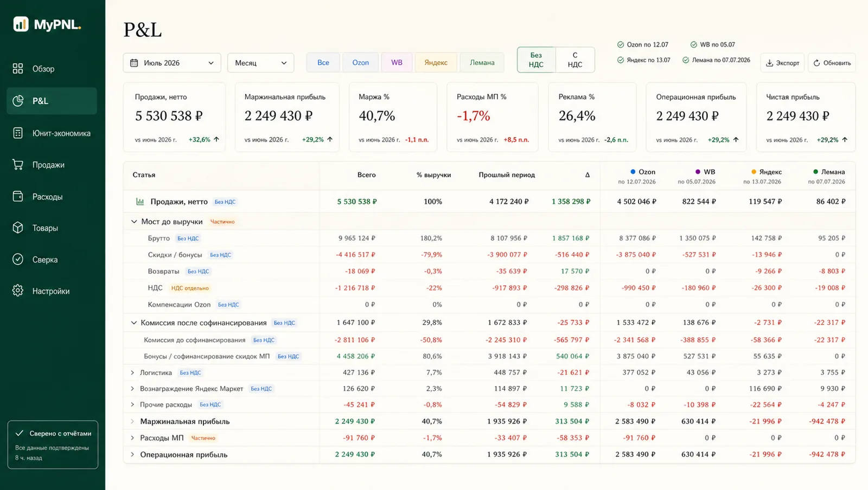Open the Месяц interval dropdown
This screenshot has height=490, width=868.
click(x=261, y=63)
